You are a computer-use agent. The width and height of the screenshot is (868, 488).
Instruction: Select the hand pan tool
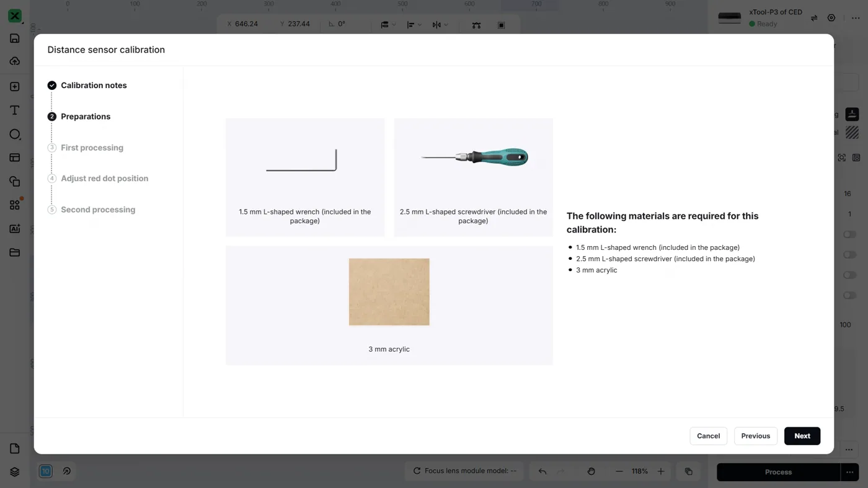coord(591,471)
